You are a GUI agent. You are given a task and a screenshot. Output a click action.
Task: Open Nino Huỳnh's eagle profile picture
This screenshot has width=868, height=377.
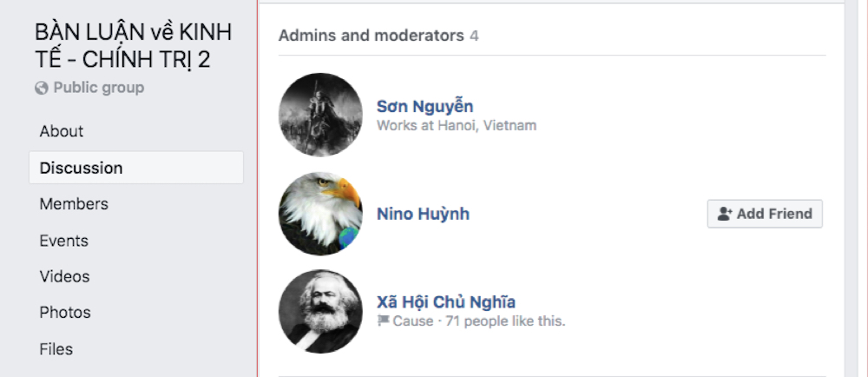320,214
